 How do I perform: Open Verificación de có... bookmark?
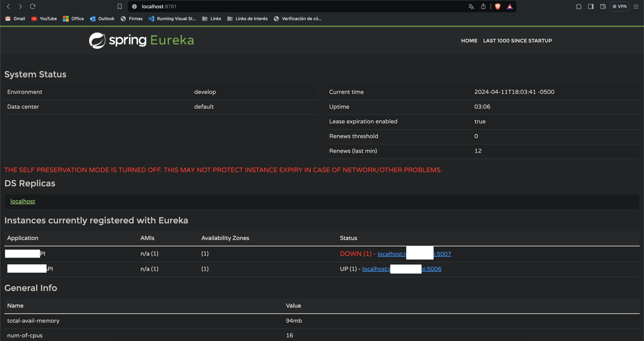pyautogui.click(x=298, y=19)
